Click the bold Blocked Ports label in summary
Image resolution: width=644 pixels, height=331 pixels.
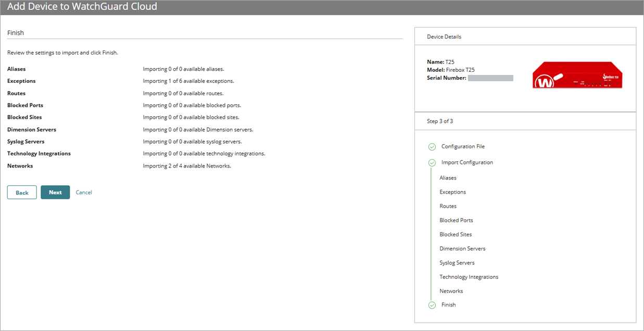click(x=25, y=105)
